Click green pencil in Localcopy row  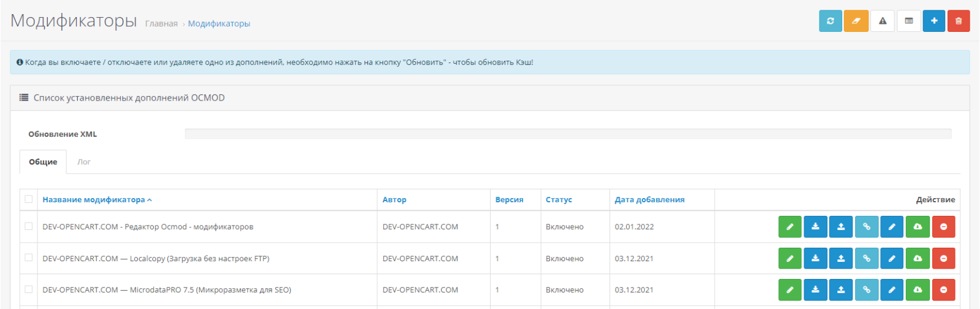790,258
